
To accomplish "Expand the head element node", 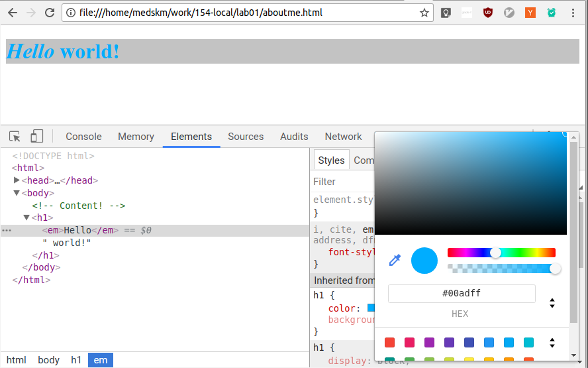I will pyautogui.click(x=17, y=180).
